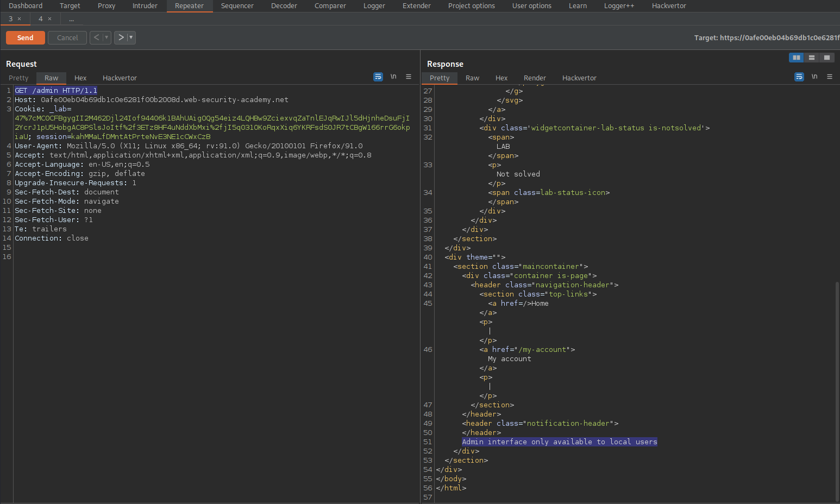The height and width of the screenshot is (504, 840).
Task: Select the Repeater tab
Action: point(190,6)
